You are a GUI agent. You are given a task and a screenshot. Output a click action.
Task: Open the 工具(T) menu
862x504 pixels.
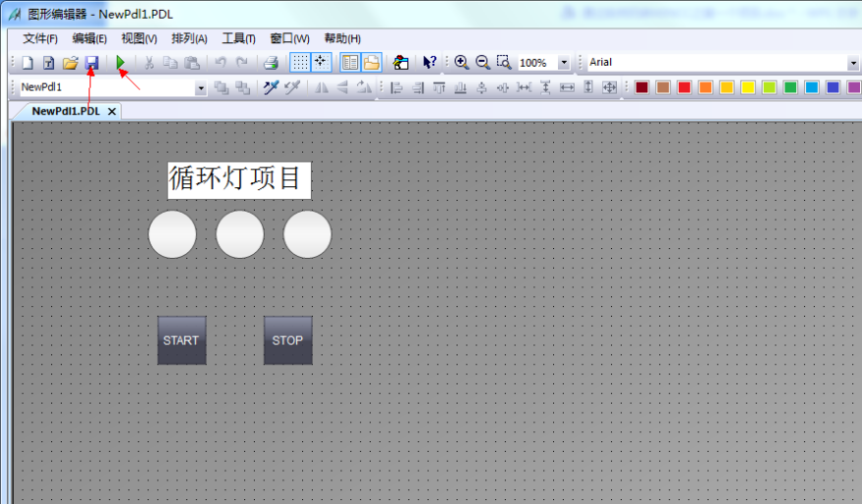click(x=238, y=38)
